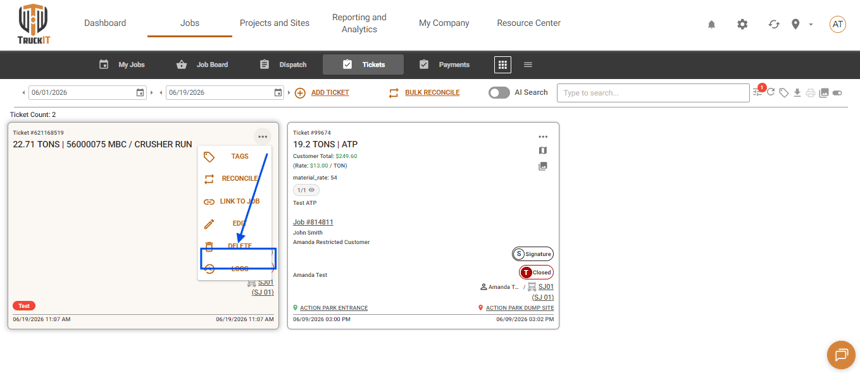
Task: Focus the Type to search field
Action: point(653,93)
